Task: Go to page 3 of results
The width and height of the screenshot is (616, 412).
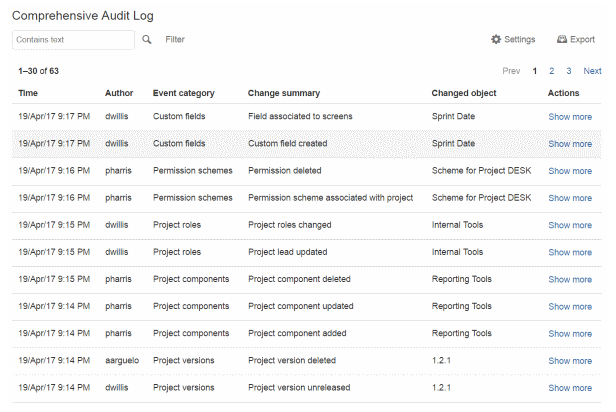Action: 568,71
